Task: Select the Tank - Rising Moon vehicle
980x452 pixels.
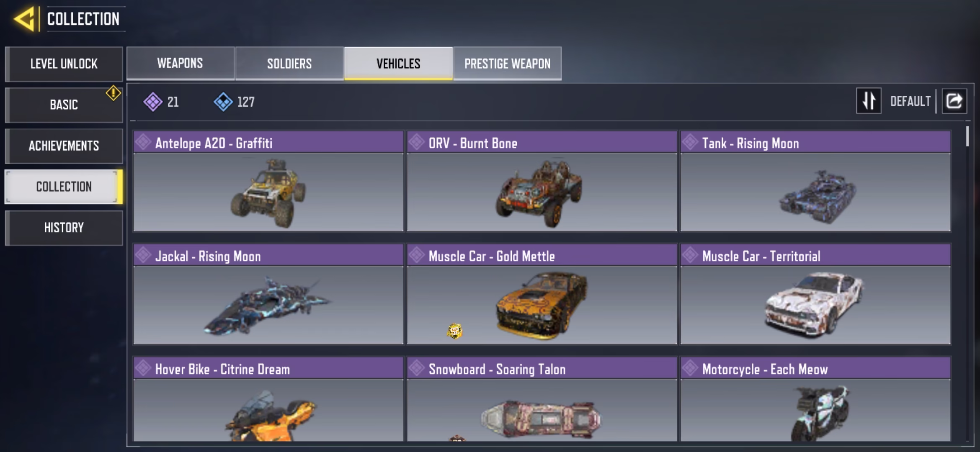Action: (x=815, y=181)
